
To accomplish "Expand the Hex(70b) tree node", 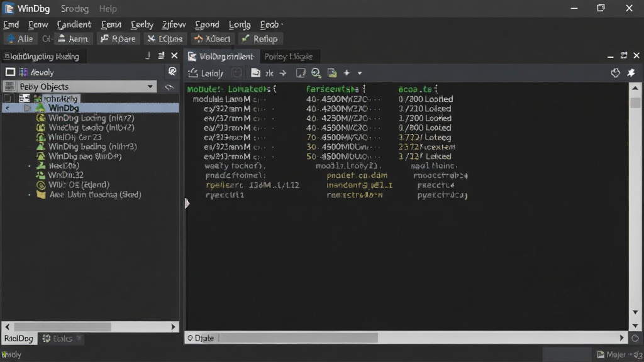I will [x=29, y=166].
